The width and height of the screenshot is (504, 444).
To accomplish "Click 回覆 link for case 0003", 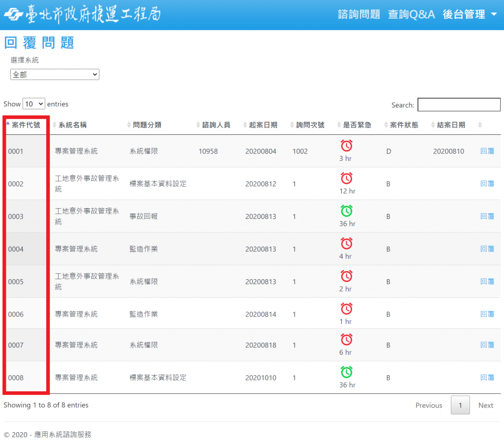I will click(487, 217).
